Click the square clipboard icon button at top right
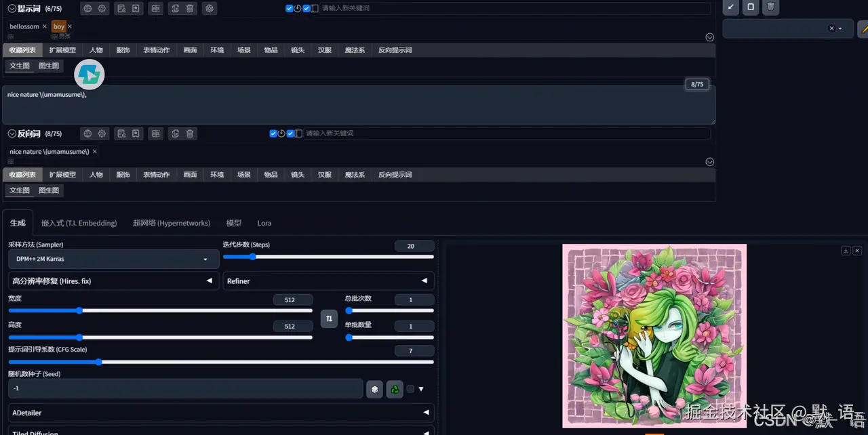The image size is (868, 435). (x=751, y=7)
